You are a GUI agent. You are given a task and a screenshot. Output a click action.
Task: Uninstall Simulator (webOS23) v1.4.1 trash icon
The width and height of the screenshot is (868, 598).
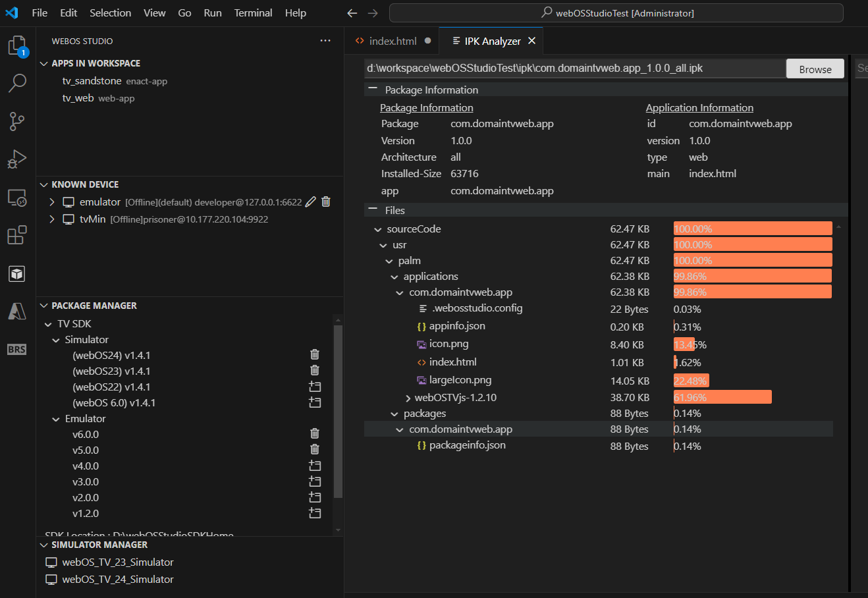pyautogui.click(x=315, y=371)
